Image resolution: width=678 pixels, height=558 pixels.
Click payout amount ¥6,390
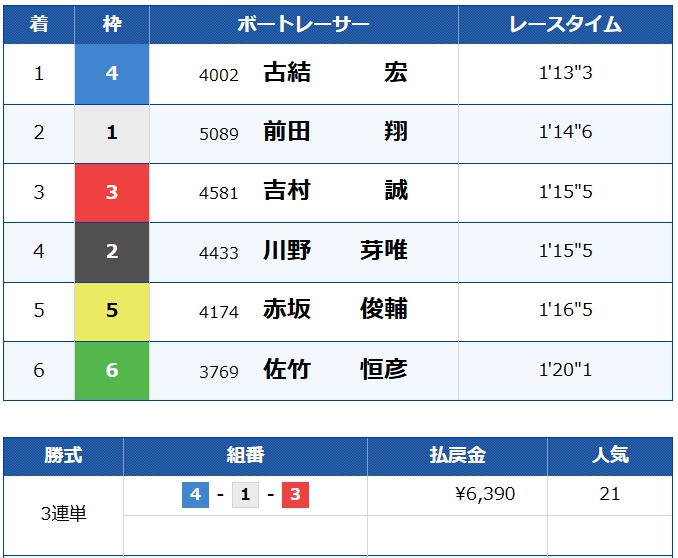485,495
